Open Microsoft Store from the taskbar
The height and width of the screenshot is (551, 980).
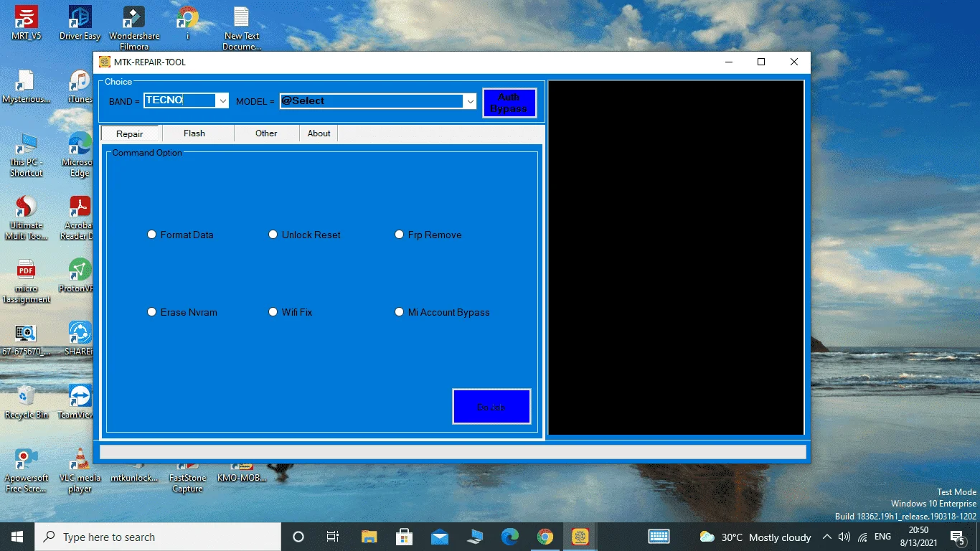(x=404, y=537)
